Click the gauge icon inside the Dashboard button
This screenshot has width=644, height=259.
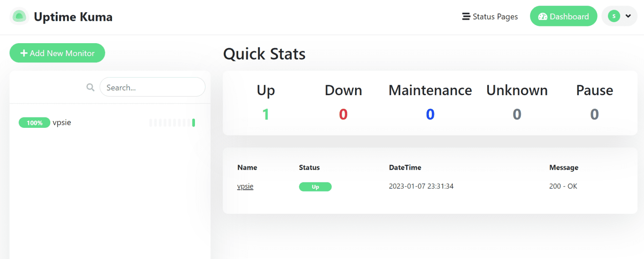[543, 16]
